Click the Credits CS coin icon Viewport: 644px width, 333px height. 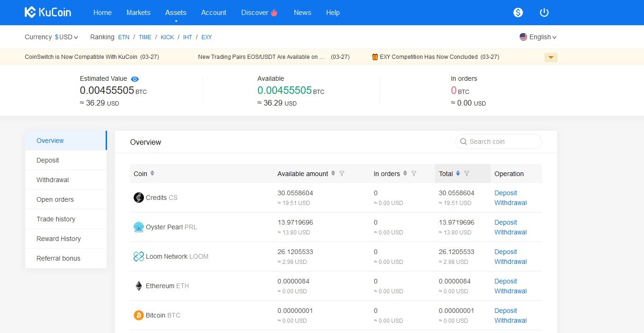point(138,198)
